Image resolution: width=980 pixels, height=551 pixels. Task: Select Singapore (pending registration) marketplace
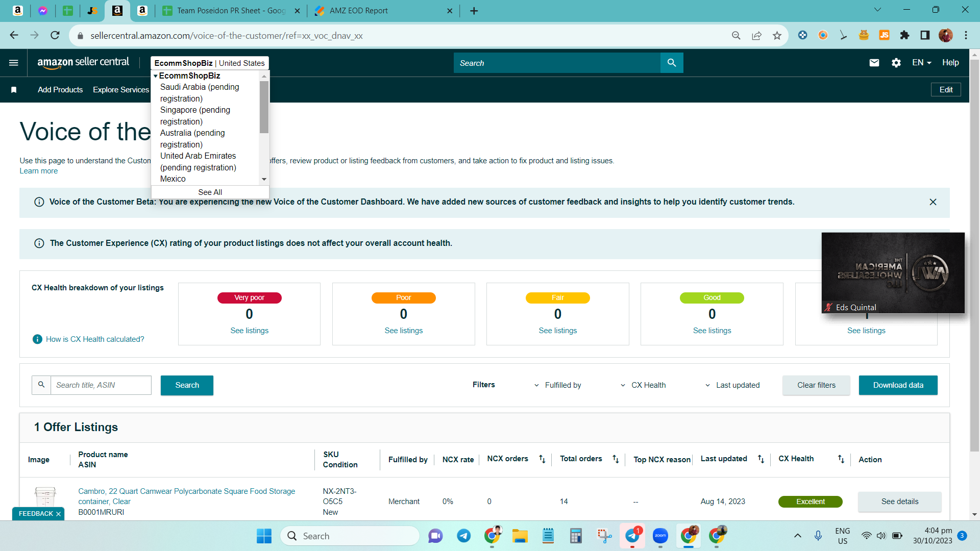(195, 116)
